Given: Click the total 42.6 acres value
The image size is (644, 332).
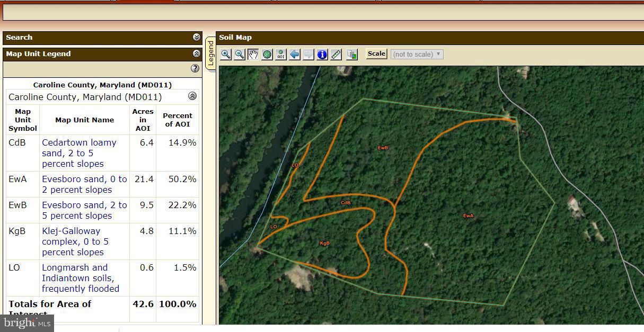Looking at the screenshot, I should pos(143,304).
